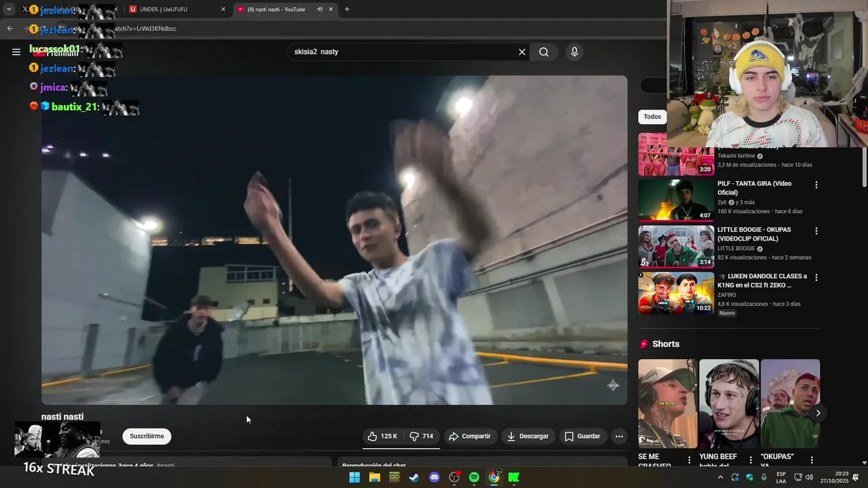Click the page vertical scrollbar
Image resolution: width=868 pixels, height=488 pixels.
tap(864, 166)
